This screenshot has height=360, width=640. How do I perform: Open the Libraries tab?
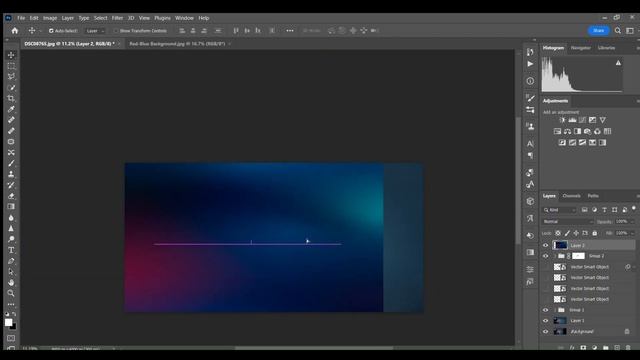click(606, 48)
